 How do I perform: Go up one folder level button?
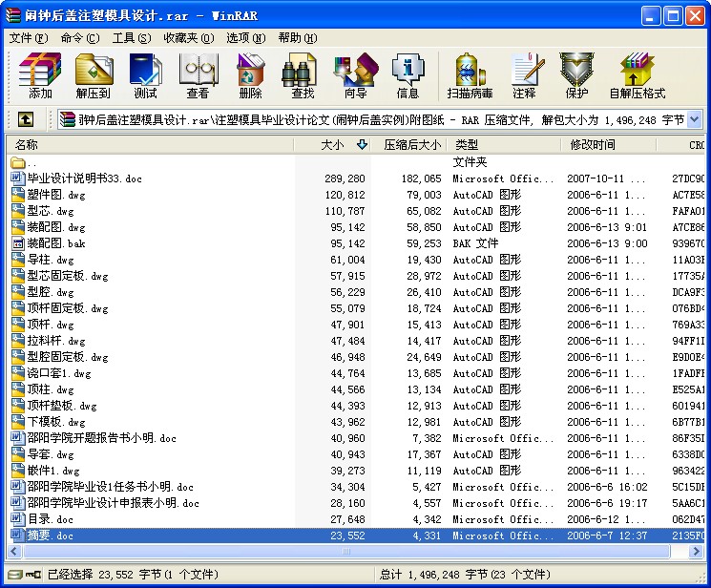point(26,119)
